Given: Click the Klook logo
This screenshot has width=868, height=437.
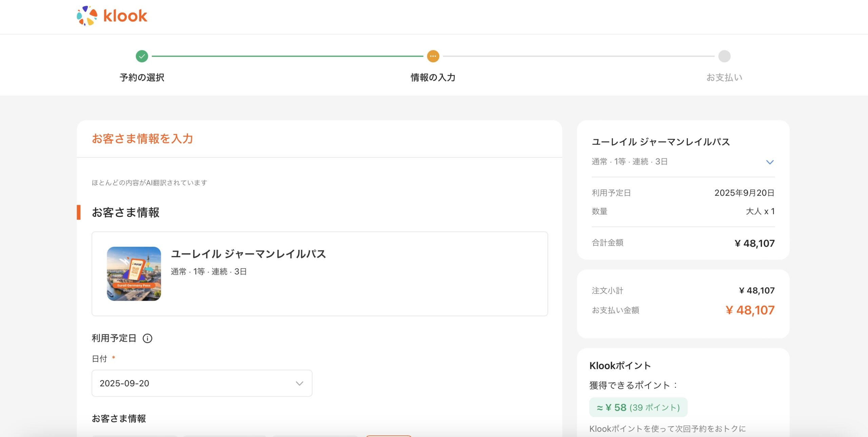Looking at the screenshot, I should pos(112,16).
